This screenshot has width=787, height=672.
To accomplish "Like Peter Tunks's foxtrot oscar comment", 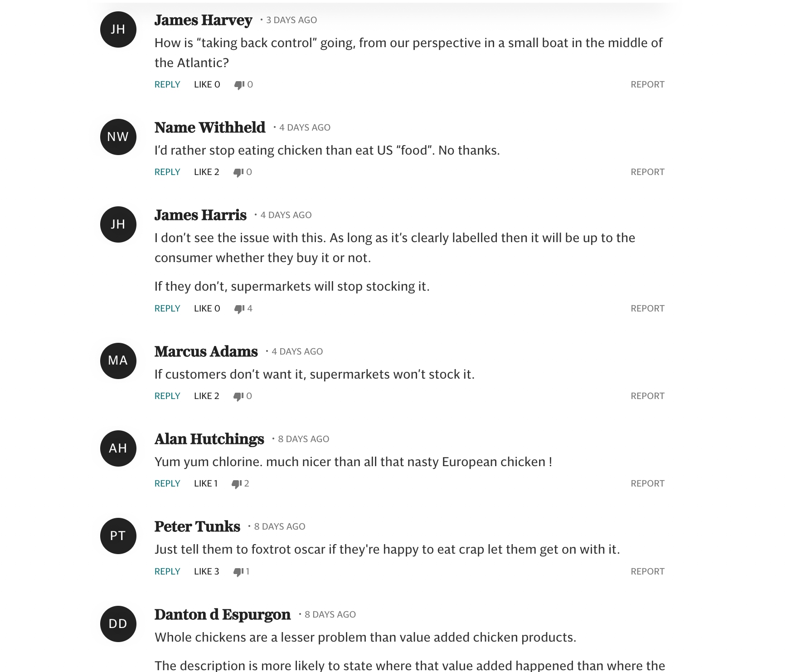I will 206,572.
